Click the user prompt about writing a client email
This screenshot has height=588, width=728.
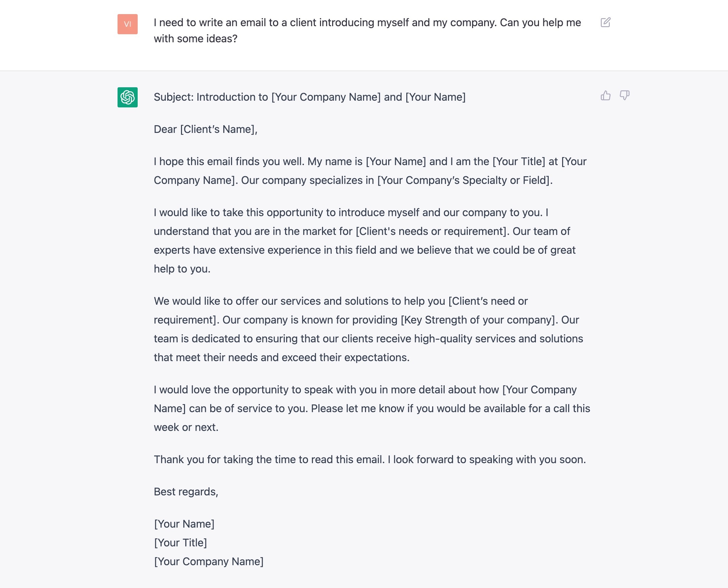click(x=367, y=31)
